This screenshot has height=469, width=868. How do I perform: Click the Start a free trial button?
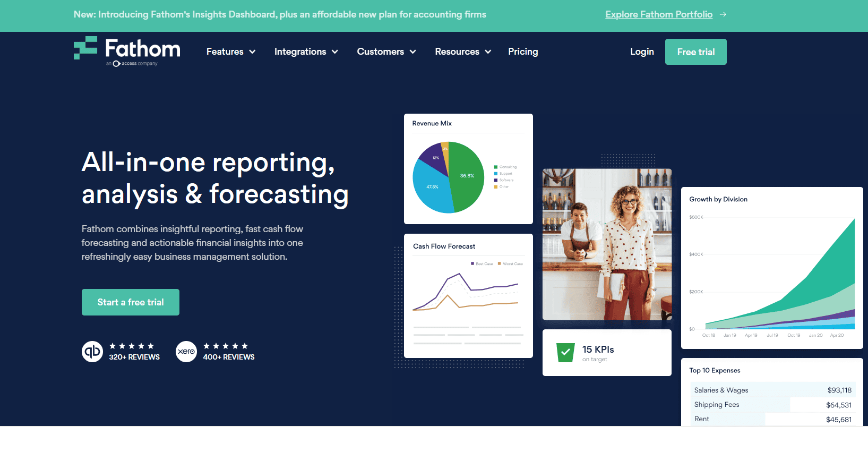pyautogui.click(x=131, y=302)
